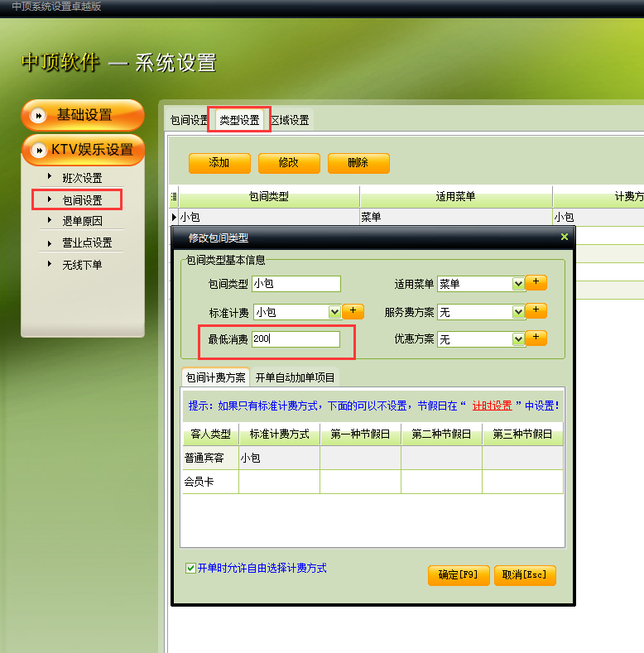Image resolution: width=644 pixels, height=653 pixels.
Task: Toggle 开单时允许自由选择计费方式 checkbox
Action: pos(190,568)
